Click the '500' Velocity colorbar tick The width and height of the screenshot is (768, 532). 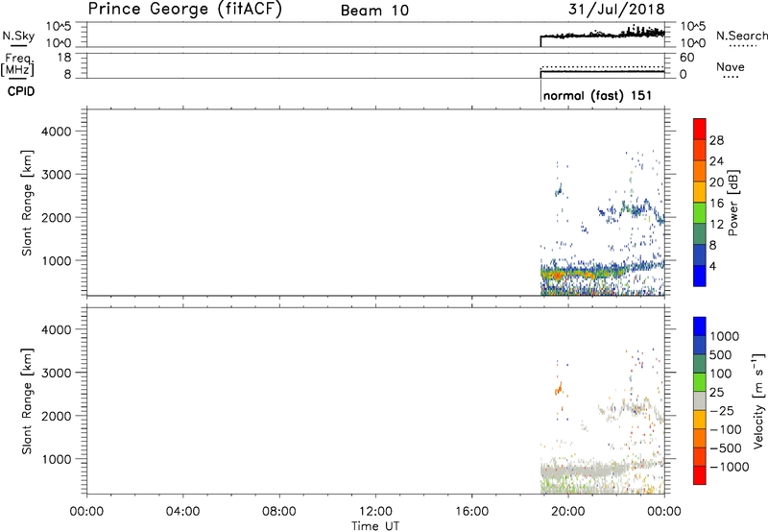coord(721,355)
